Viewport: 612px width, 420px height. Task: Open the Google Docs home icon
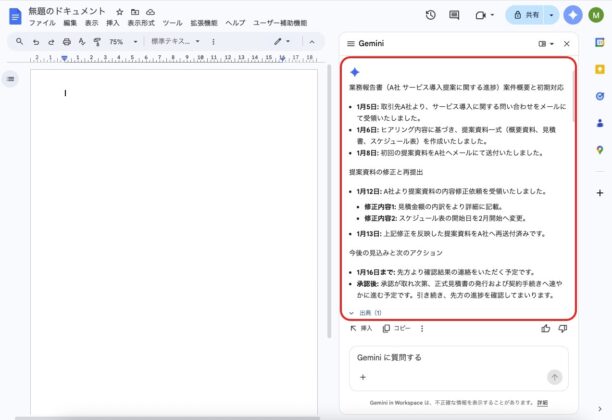click(x=15, y=16)
